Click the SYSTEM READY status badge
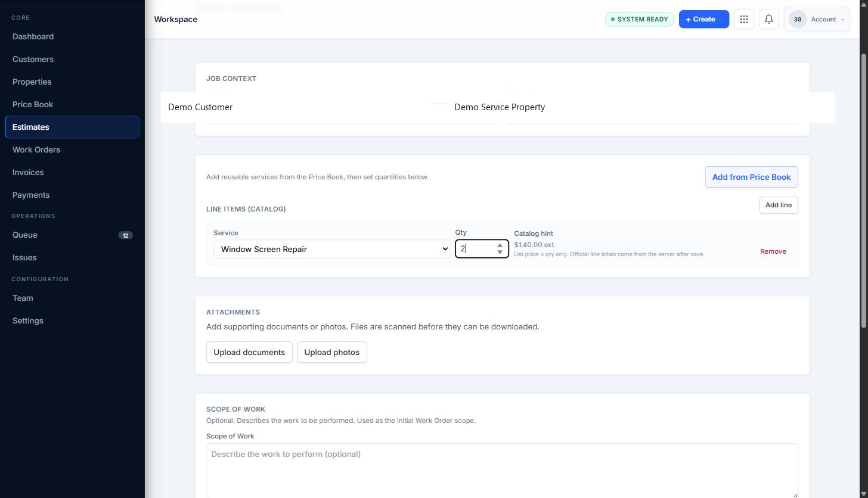868x498 pixels. click(640, 19)
